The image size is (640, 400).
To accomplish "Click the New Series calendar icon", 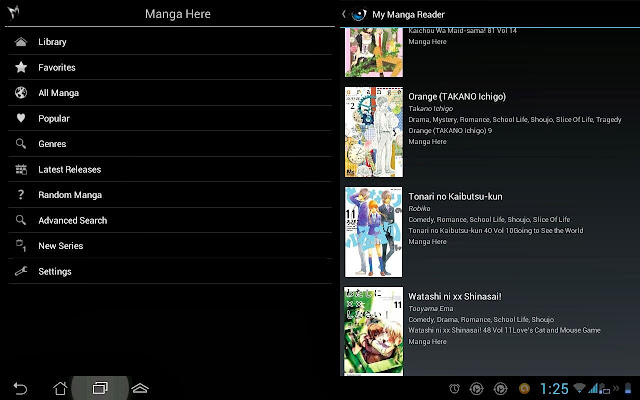I will tap(21, 245).
